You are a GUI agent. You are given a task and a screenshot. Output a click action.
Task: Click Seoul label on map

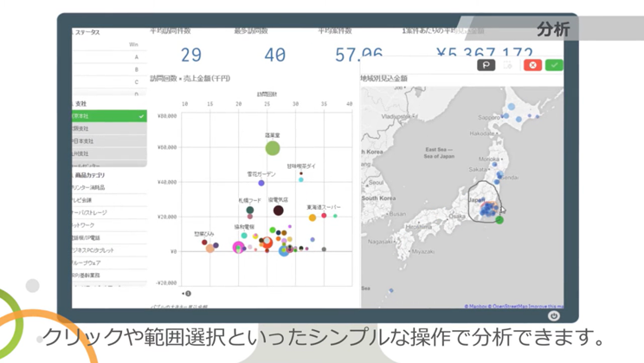click(376, 183)
